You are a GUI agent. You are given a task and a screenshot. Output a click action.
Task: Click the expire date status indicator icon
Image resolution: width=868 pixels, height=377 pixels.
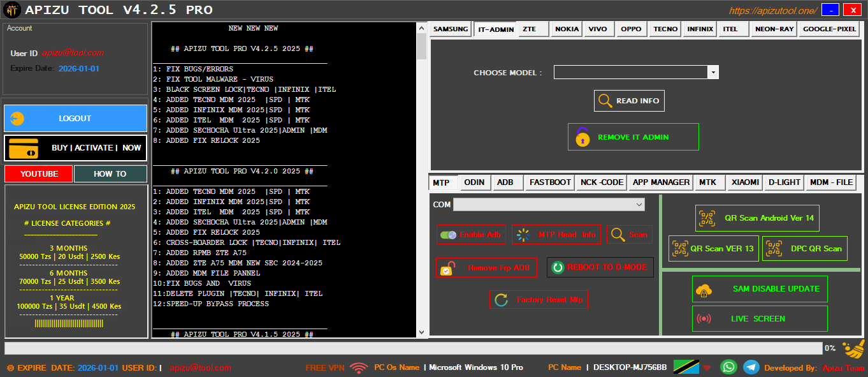(x=10, y=368)
